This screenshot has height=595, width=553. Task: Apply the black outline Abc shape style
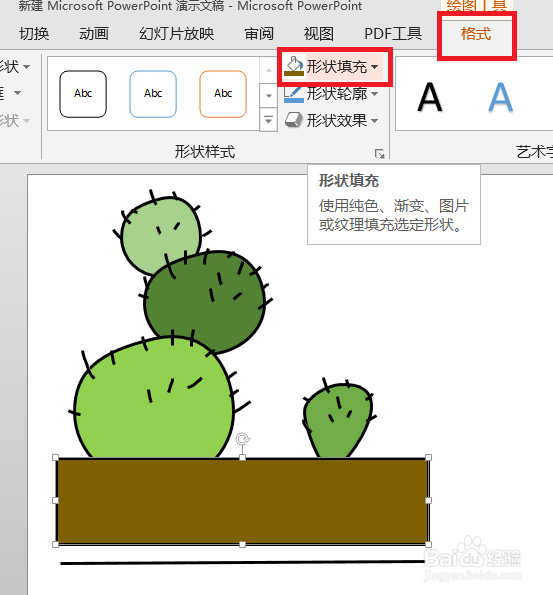pos(83,94)
